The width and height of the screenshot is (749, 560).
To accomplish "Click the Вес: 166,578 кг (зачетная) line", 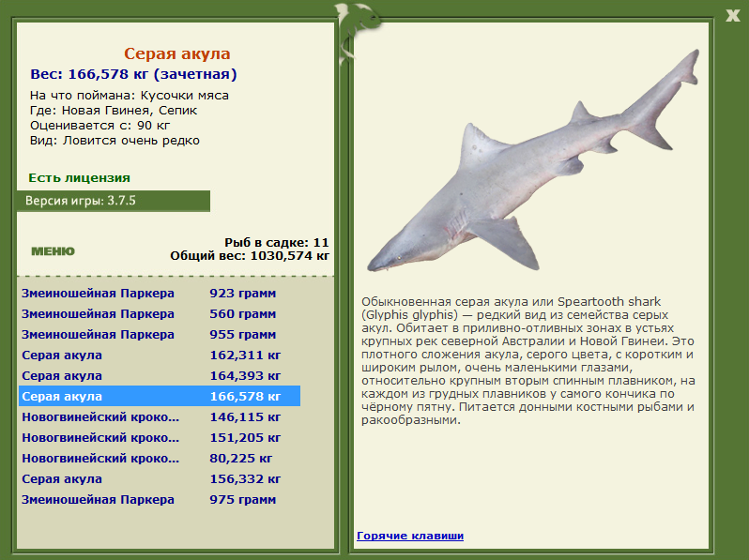I will [x=133, y=74].
